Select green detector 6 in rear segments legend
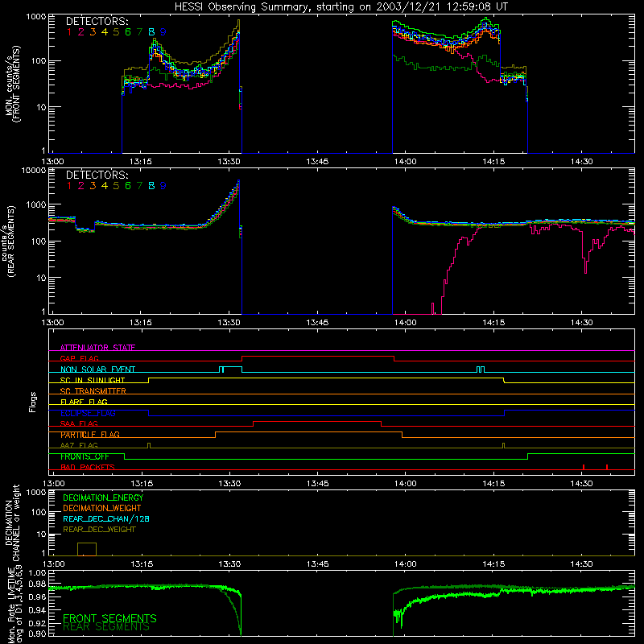644x644 pixels. click(128, 186)
